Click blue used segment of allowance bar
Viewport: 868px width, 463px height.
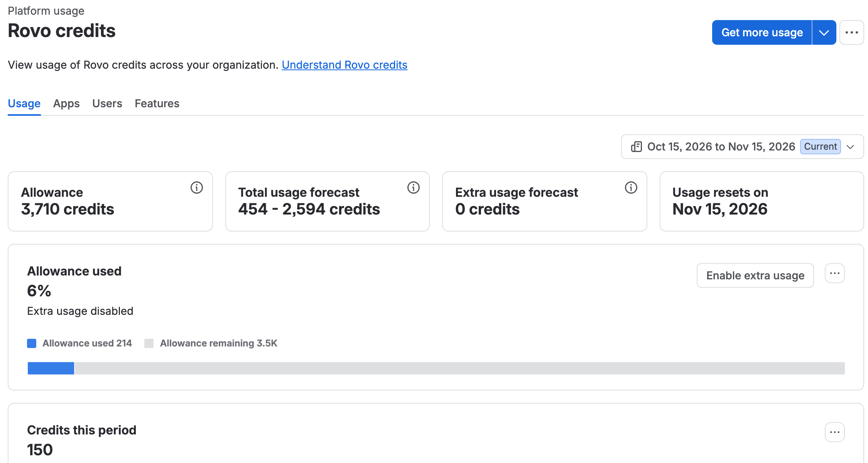(x=51, y=368)
